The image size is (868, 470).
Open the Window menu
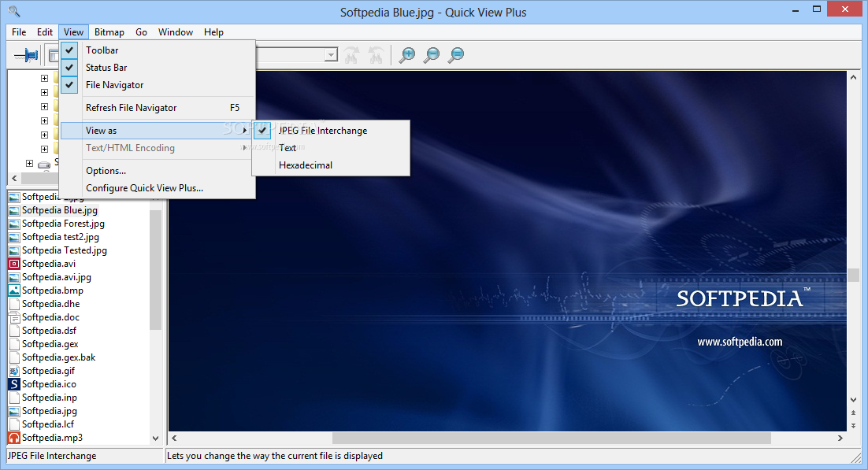point(176,32)
